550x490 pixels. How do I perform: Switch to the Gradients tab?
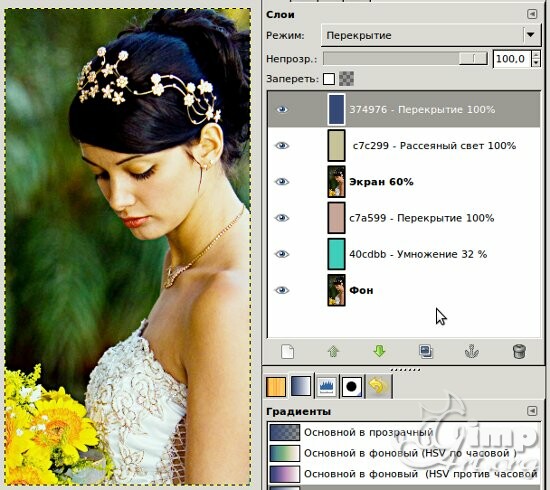pyautogui.click(x=301, y=387)
